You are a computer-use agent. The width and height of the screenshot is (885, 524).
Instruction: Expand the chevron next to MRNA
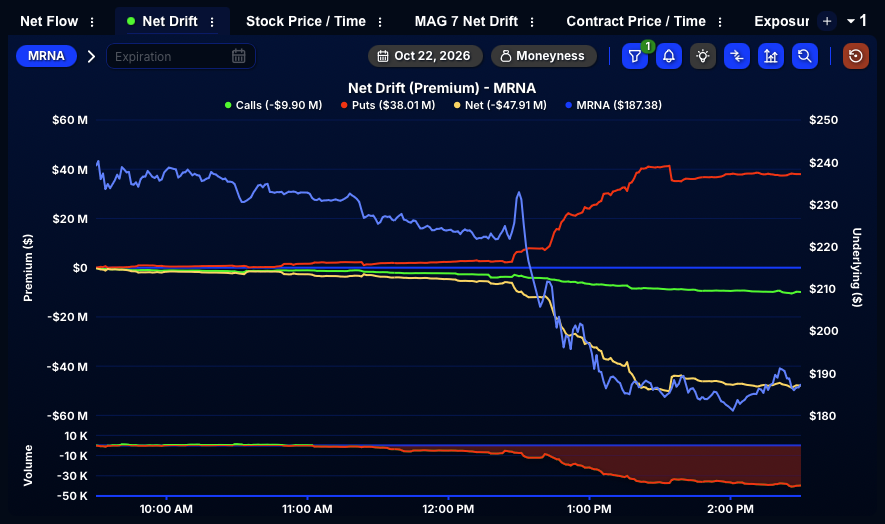point(91,56)
